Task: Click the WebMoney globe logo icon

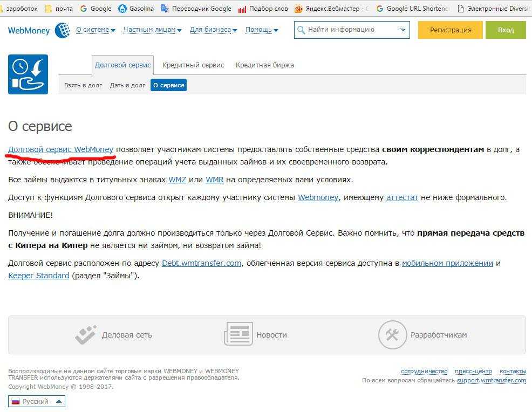Action: click(x=63, y=30)
